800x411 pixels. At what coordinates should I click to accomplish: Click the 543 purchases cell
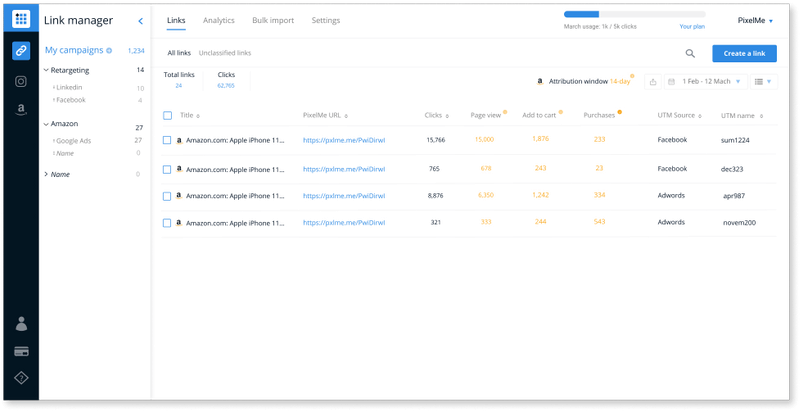click(599, 222)
